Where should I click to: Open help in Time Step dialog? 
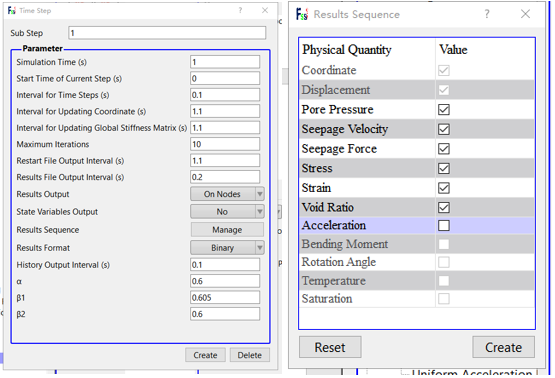coord(240,10)
